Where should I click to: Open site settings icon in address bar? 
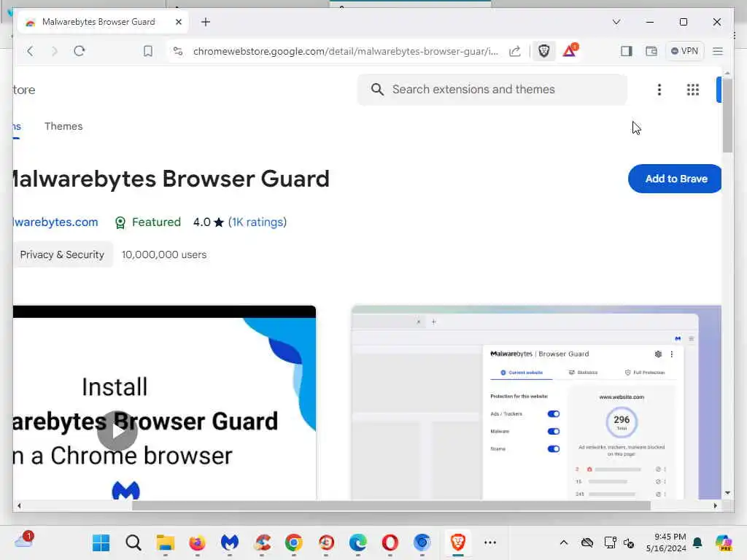[x=178, y=51]
